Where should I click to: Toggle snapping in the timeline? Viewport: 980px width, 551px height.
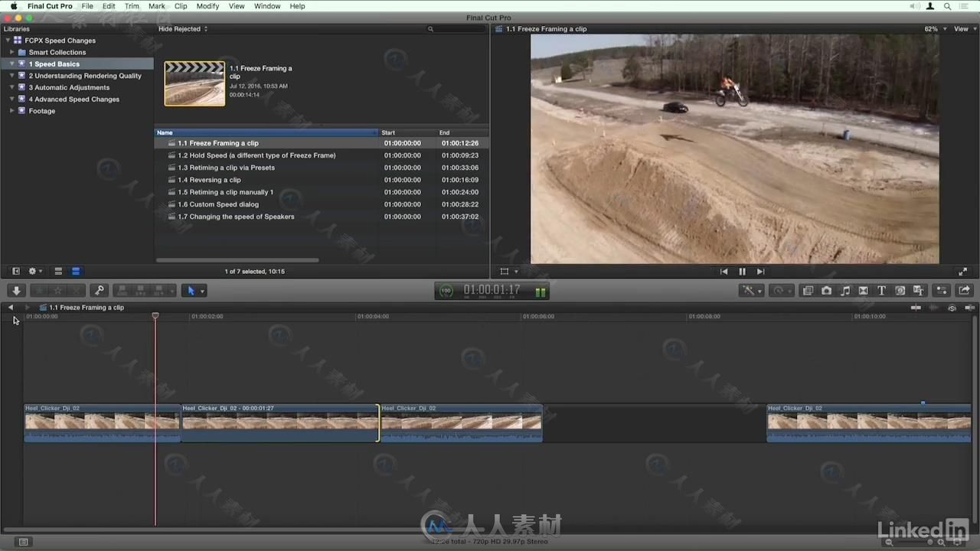(970, 308)
